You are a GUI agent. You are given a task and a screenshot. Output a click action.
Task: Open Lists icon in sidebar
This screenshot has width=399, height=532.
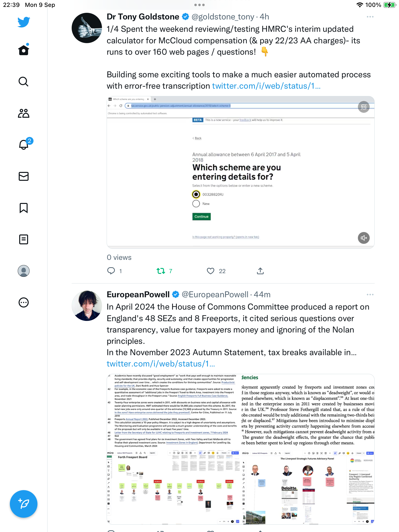tap(24, 239)
